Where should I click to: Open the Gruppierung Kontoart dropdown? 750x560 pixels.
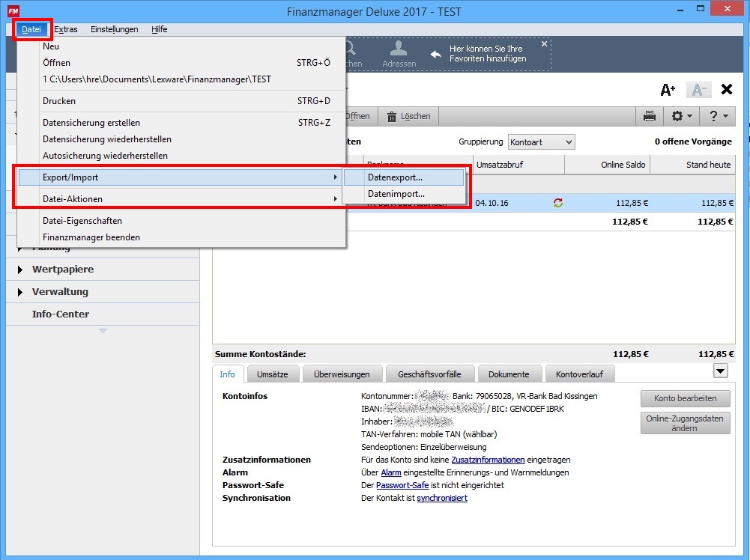click(x=541, y=142)
